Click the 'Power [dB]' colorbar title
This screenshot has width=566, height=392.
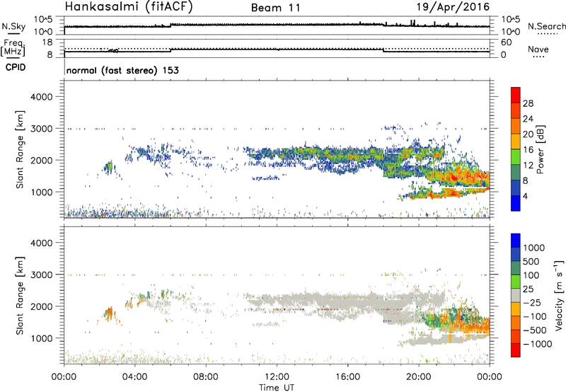541,149
